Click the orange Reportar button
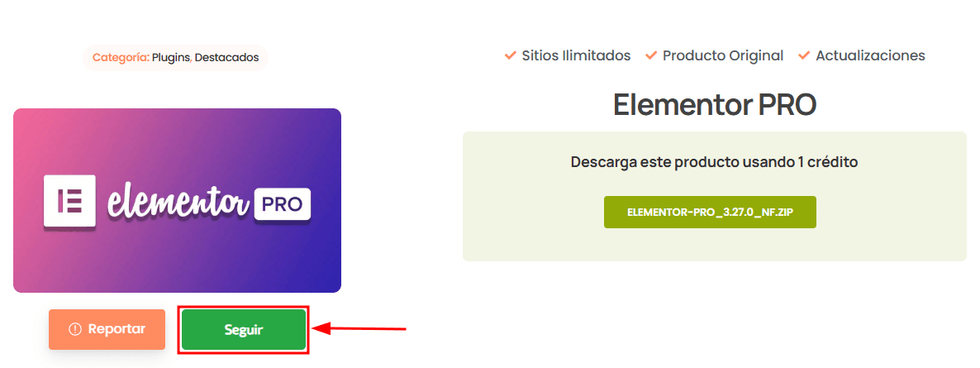 [107, 329]
